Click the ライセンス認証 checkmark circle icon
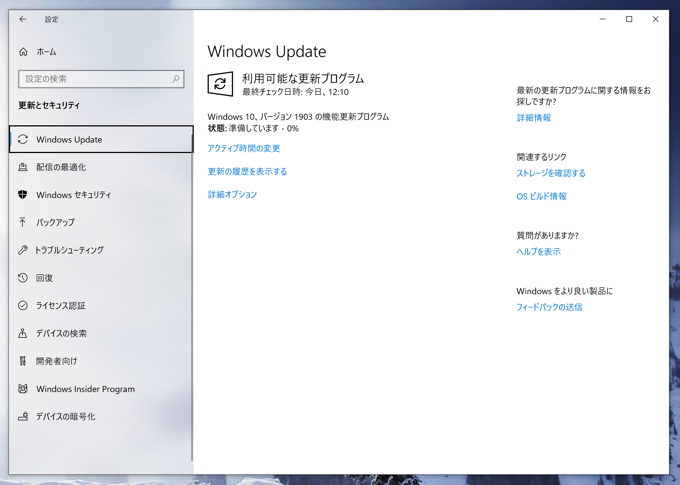 pyautogui.click(x=23, y=305)
